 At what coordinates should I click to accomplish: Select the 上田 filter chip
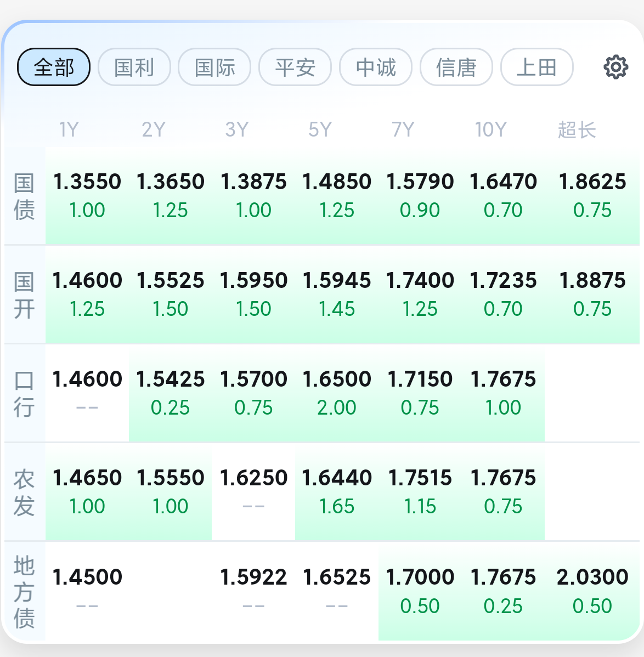point(536,67)
